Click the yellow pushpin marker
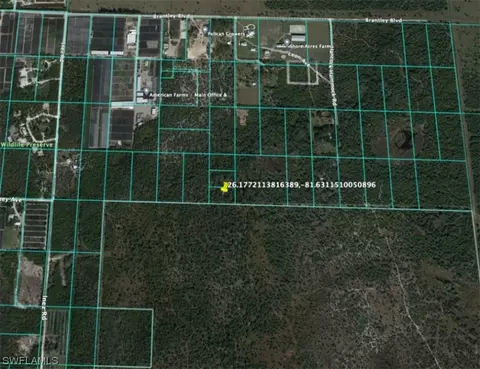 click(x=224, y=188)
